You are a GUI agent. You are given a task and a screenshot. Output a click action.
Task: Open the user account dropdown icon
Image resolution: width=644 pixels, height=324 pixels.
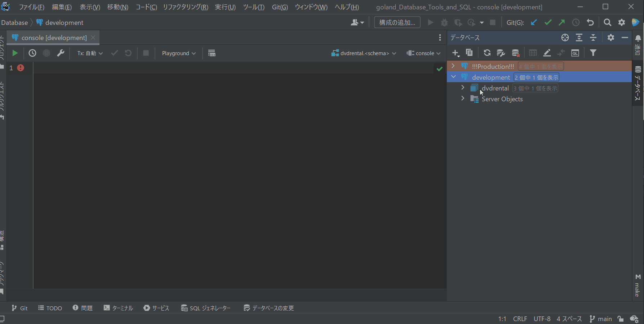pos(357,22)
